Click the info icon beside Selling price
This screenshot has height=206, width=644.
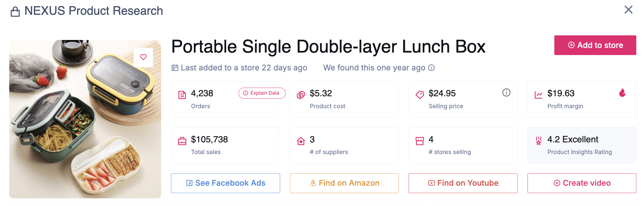point(506,93)
